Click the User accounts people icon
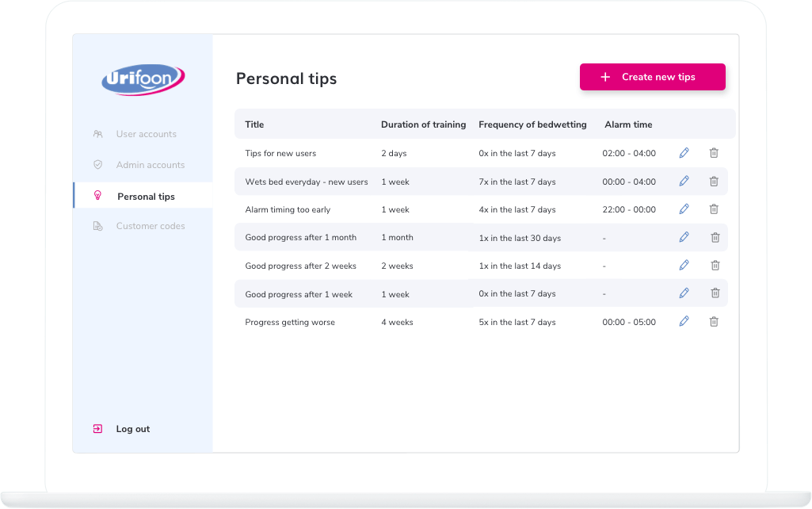The height and width of the screenshot is (509, 812). pyautogui.click(x=98, y=134)
